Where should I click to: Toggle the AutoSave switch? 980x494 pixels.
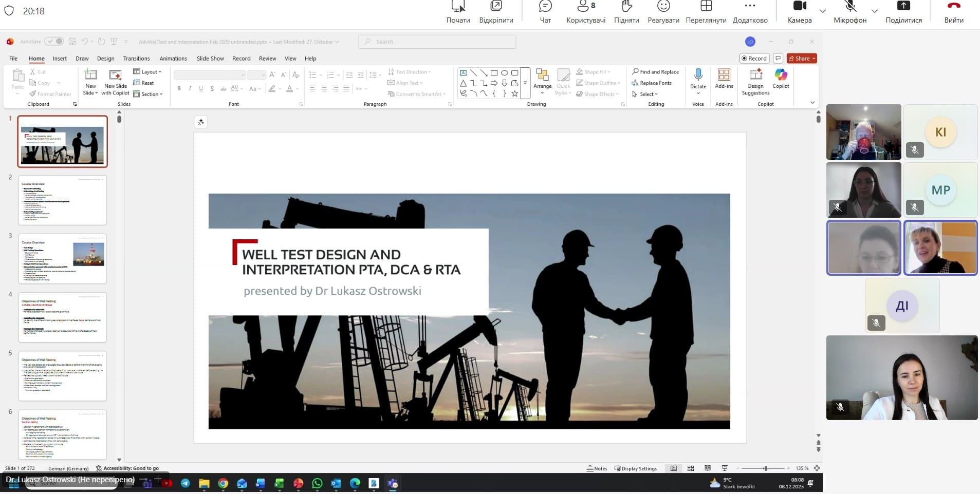point(54,42)
